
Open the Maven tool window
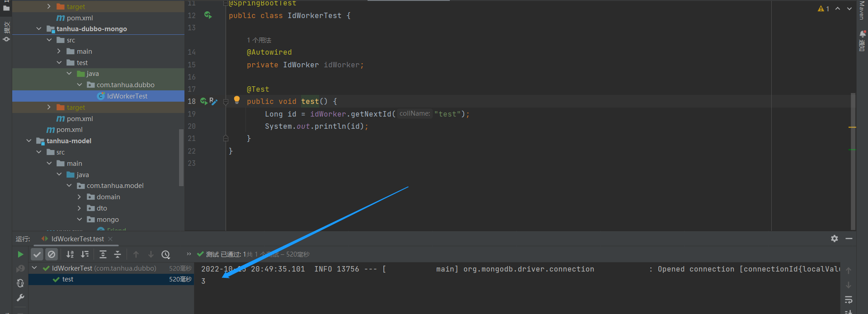click(862, 10)
